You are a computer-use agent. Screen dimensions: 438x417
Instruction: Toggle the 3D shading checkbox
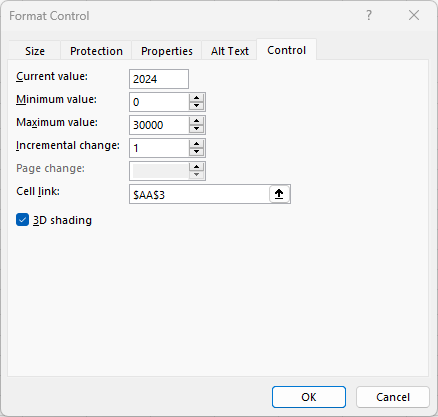point(22,220)
